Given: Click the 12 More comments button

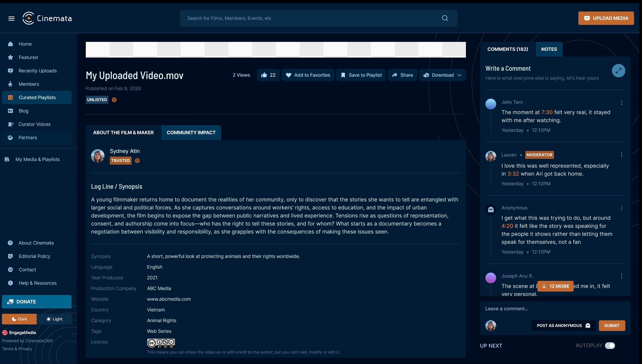Looking at the screenshot, I should 555,286.
